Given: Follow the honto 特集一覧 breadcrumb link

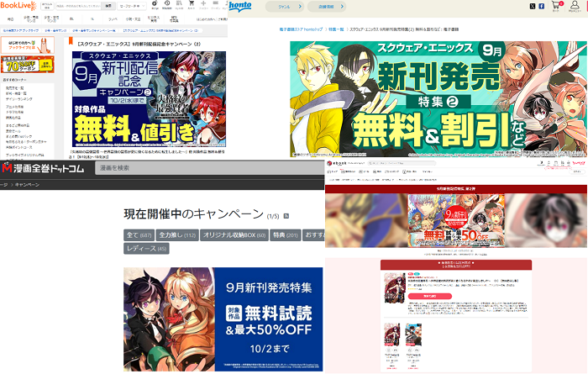Looking at the screenshot, I should 336,29.
